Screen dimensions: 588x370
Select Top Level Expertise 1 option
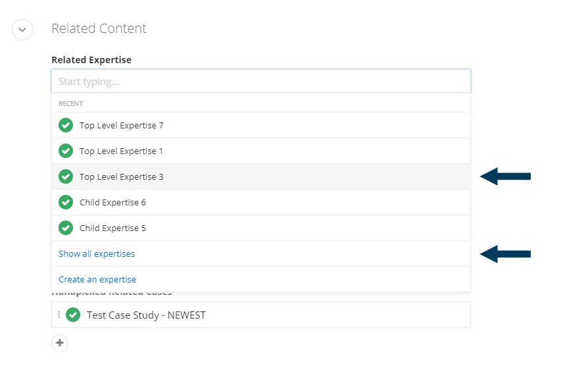point(261,151)
